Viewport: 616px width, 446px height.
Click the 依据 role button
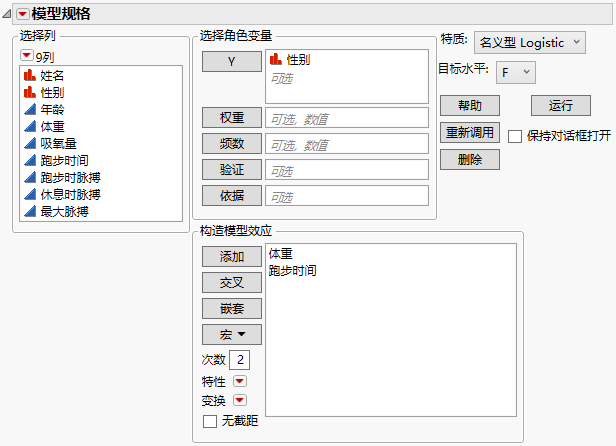coord(232,195)
